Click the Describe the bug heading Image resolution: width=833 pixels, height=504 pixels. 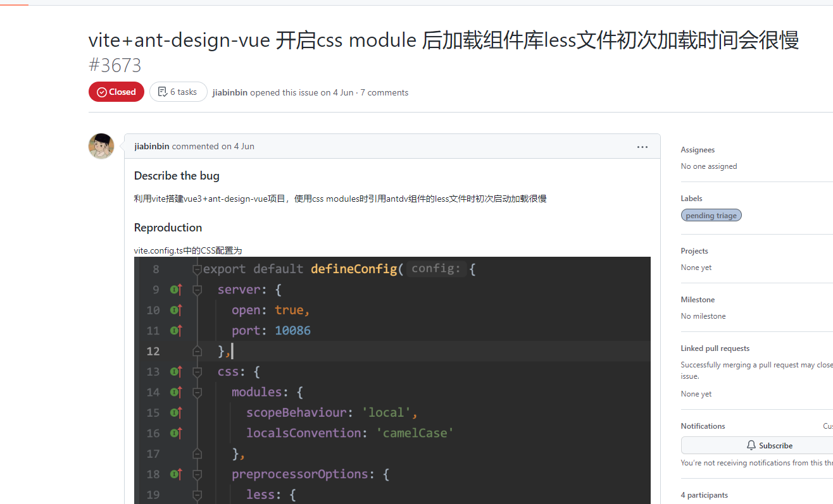[177, 176]
